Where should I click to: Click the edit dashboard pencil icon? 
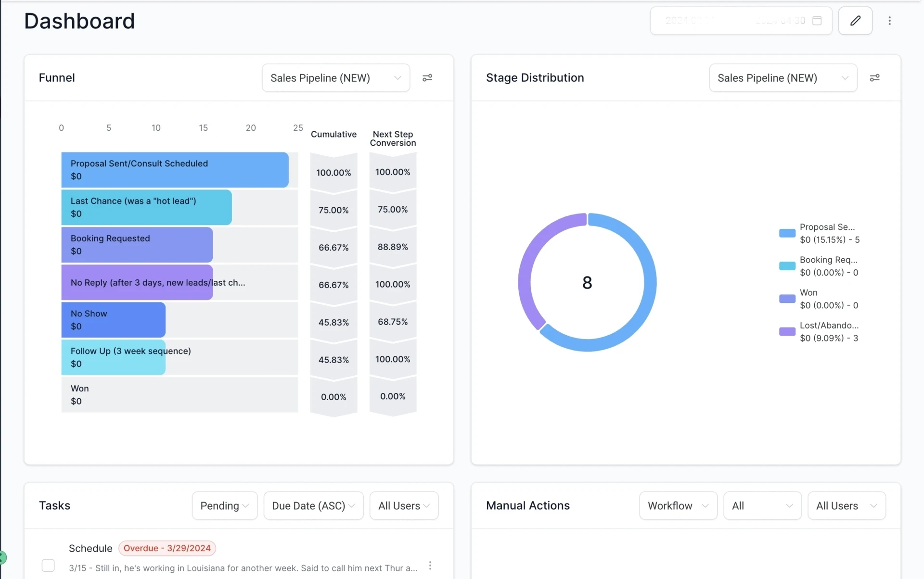click(x=855, y=20)
